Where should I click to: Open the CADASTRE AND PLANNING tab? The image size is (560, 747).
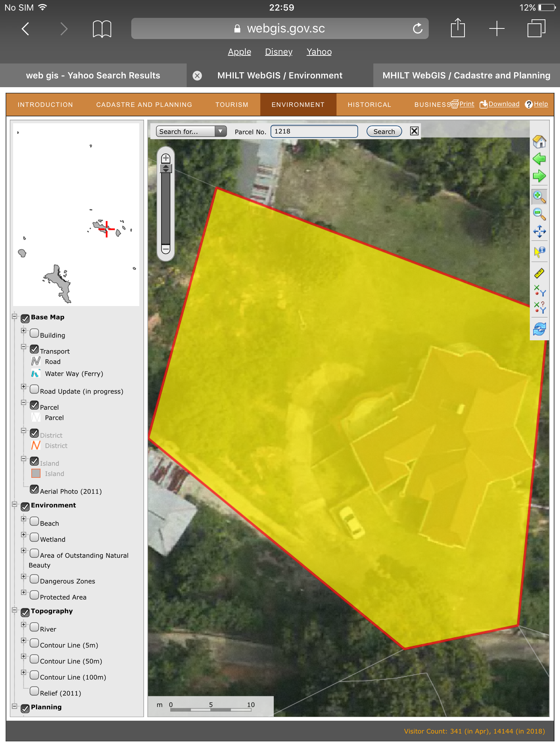pyautogui.click(x=144, y=105)
